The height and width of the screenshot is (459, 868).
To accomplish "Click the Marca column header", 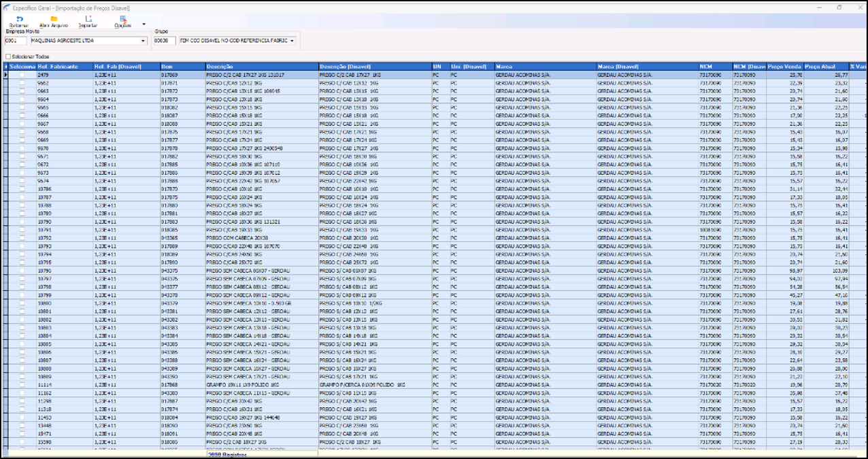I will tap(546, 67).
